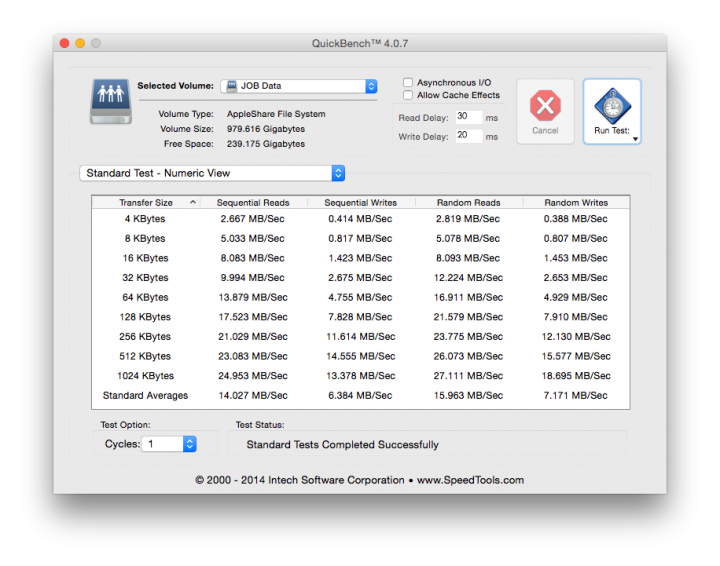Enable the Allow Cache Effects checkbox
The height and width of the screenshot is (566, 720).
pos(408,95)
